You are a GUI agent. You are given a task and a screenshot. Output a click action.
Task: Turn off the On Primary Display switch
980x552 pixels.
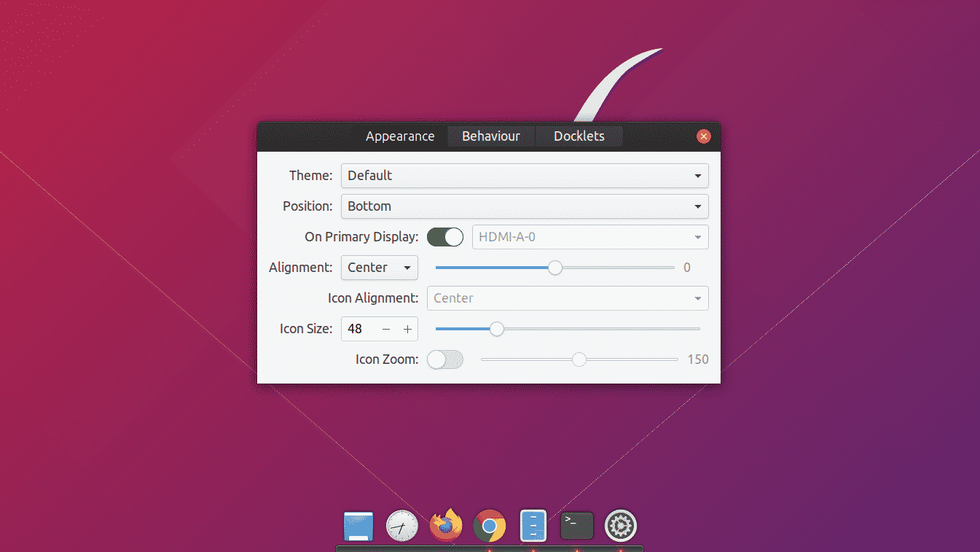tap(445, 237)
